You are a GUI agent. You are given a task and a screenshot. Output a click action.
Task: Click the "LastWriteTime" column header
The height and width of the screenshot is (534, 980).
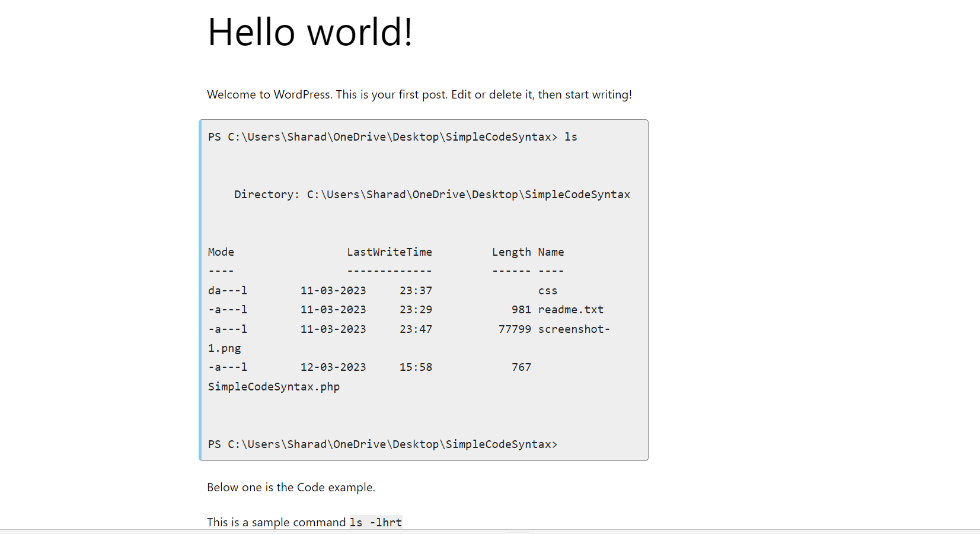390,252
